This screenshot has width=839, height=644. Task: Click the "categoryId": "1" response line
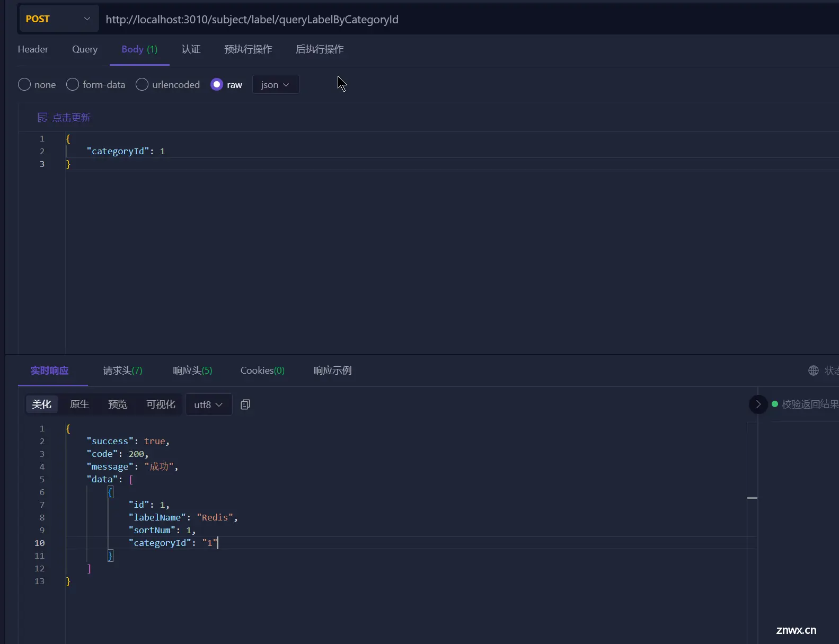[173, 543]
